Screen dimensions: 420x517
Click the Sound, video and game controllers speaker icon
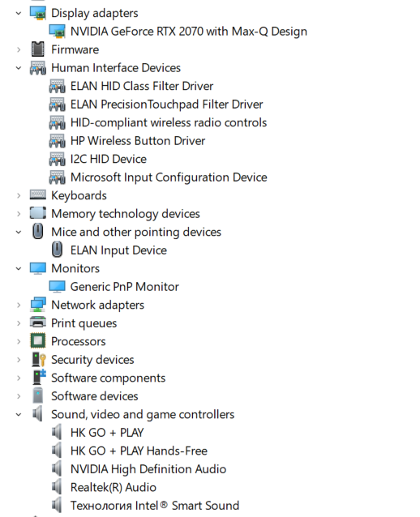point(37,414)
